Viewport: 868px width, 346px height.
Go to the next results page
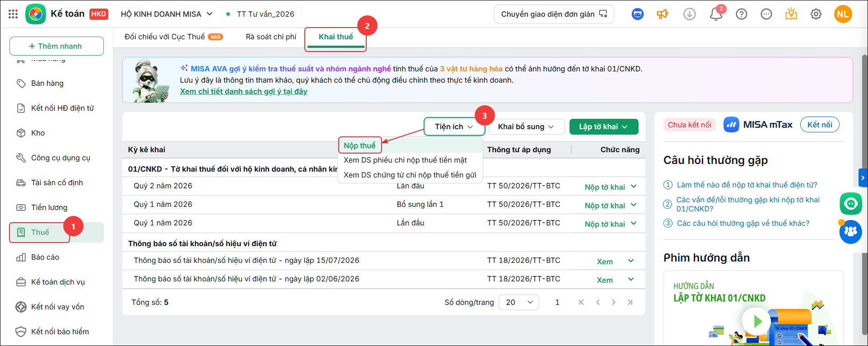pyautogui.click(x=614, y=302)
